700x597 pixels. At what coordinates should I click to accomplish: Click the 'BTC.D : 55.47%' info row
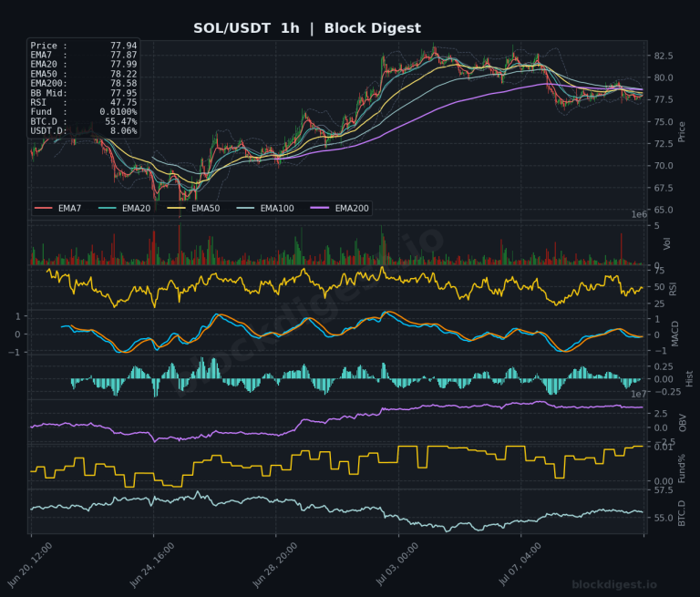84,121
